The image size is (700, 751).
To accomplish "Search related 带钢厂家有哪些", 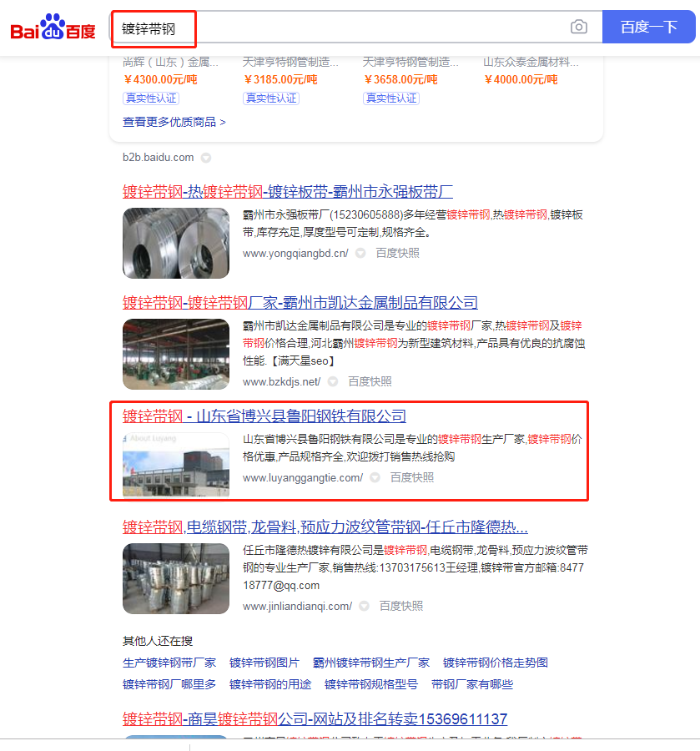I will 472,684.
